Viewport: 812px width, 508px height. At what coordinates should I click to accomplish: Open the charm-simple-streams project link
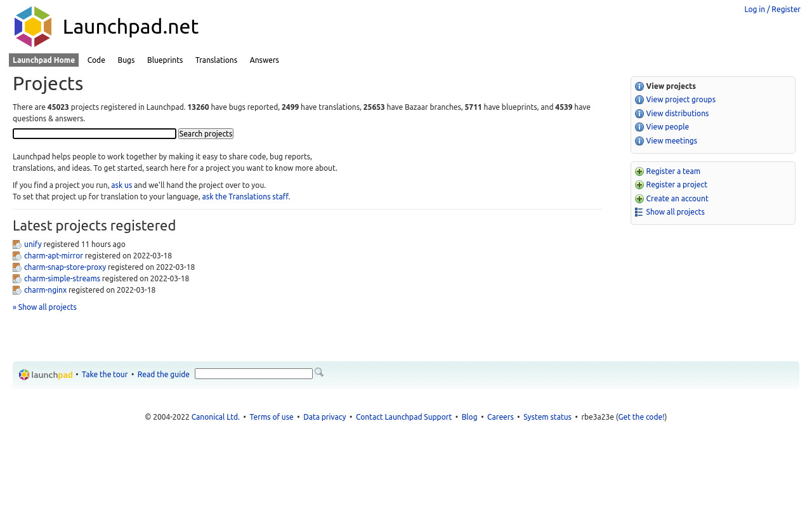(x=62, y=279)
